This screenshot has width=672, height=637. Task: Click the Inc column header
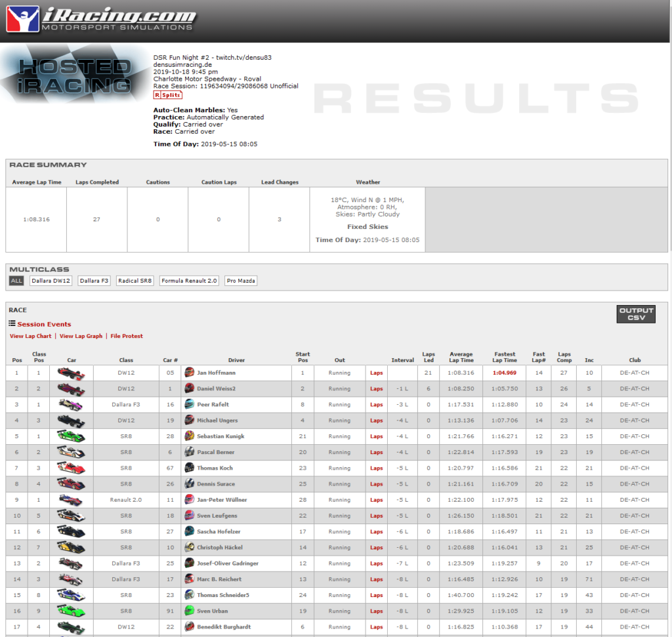pyautogui.click(x=589, y=360)
